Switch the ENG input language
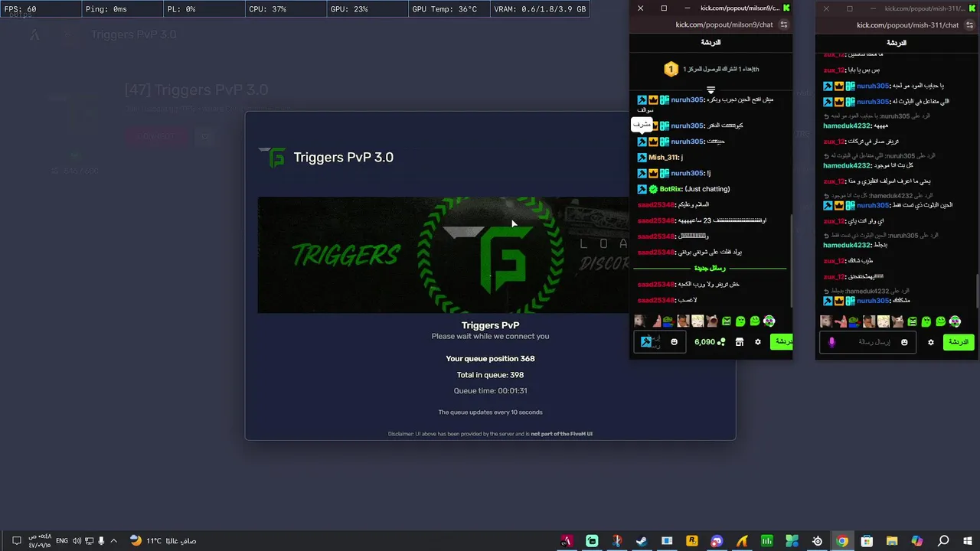The image size is (980, 551). (x=62, y=541)
